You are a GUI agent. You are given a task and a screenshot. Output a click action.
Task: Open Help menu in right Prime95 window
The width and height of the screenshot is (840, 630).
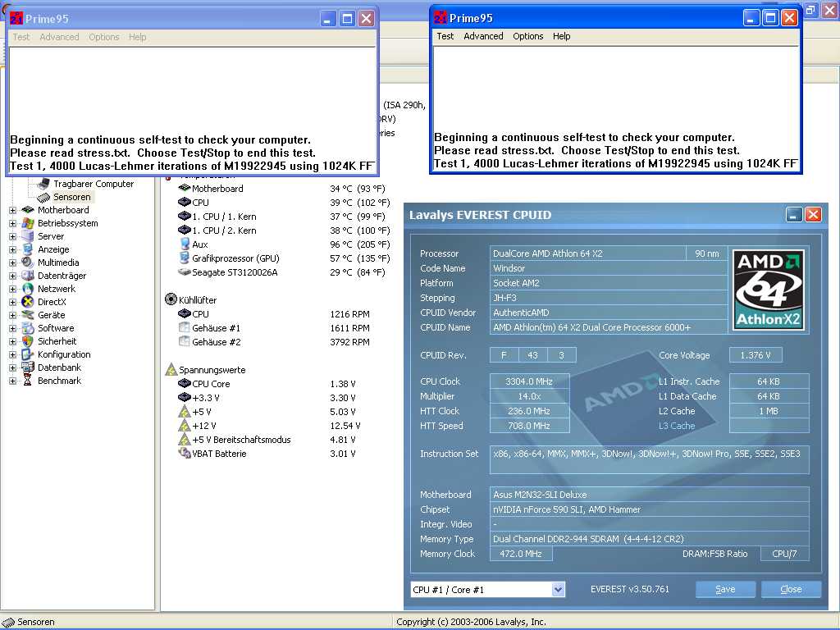click(x=561, y=36)
